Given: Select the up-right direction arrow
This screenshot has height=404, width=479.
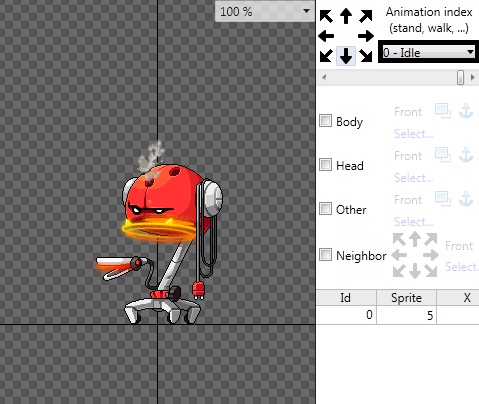Looking at the screenshot, I should point(366,16).
